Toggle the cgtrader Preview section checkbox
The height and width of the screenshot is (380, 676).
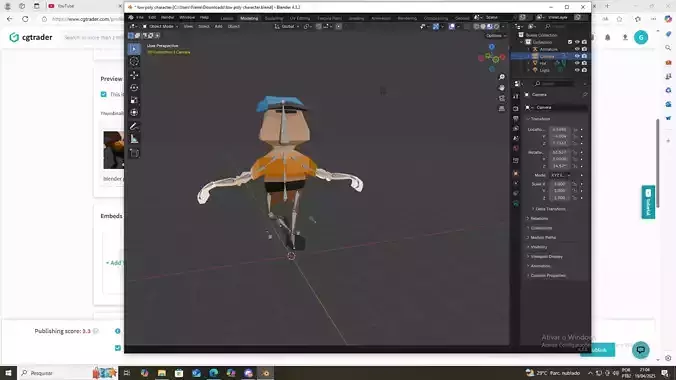click(x=103, y=94)
